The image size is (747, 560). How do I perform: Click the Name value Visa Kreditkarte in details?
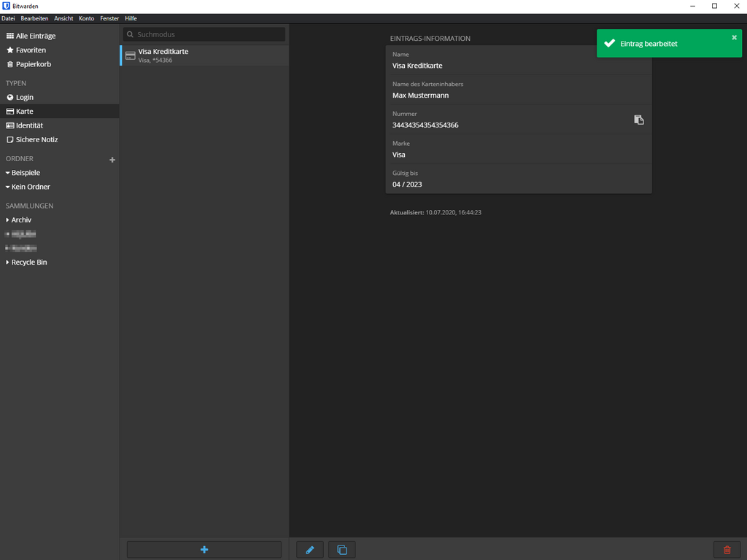pos(417,66)
